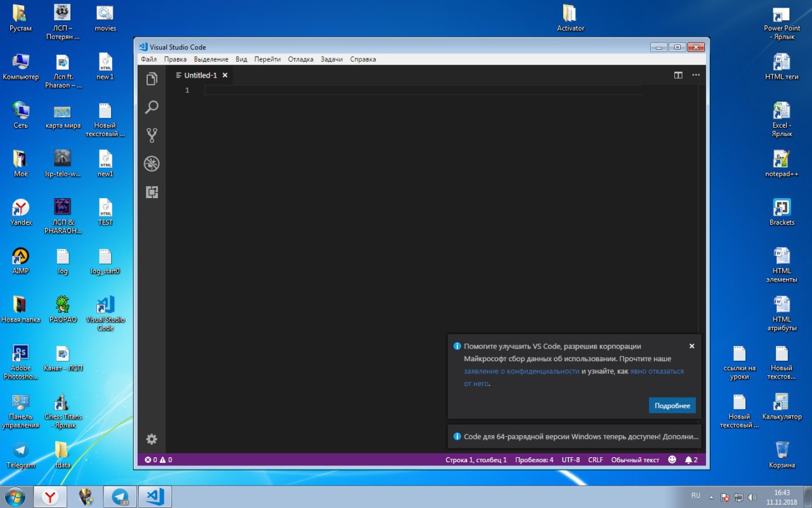Screen dimensions: 812x508
Task: Change indentation via Пробелов: 4
Action: [x=534, y=460]
